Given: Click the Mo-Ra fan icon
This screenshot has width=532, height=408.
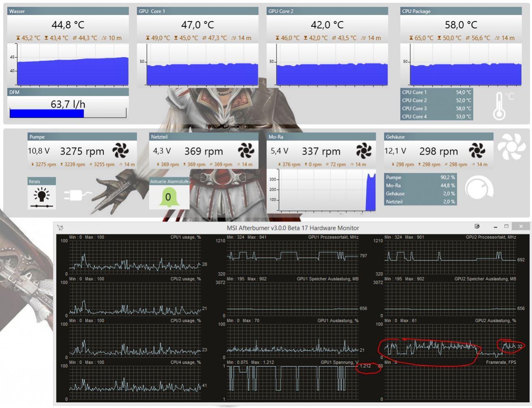Looking at the screenshot, I should [x=364, y=151].
